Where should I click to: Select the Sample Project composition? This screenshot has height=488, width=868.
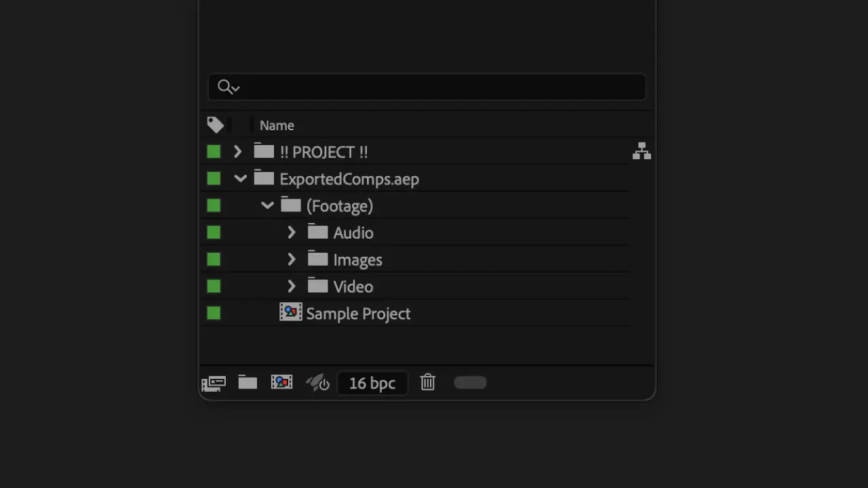tap(358, 313)
